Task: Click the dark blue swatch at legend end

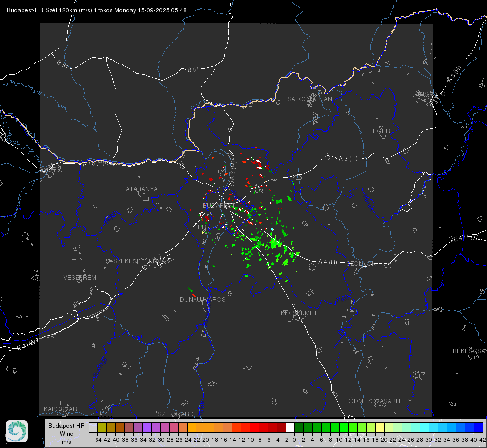Action: [479, 427]
